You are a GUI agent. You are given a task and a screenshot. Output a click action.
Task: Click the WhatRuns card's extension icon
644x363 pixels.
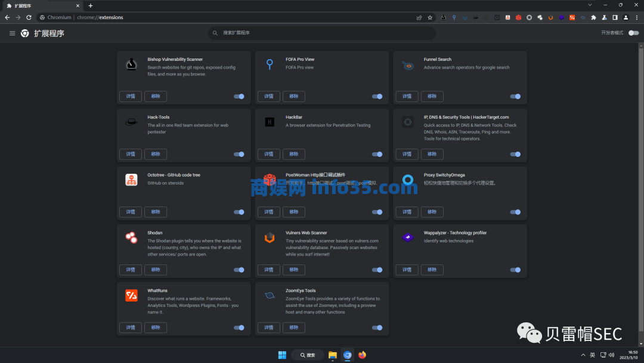pos(131,296)
